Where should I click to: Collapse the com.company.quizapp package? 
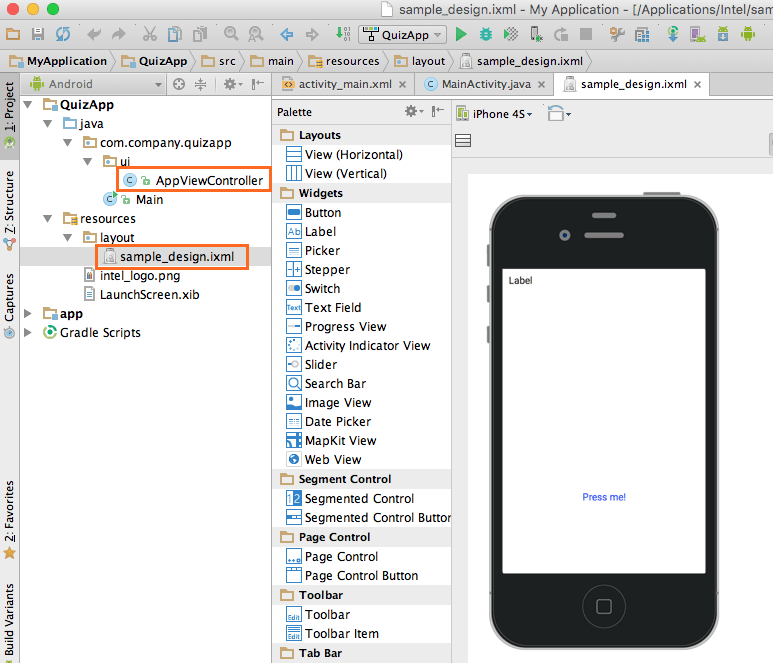tap(68, 143)
